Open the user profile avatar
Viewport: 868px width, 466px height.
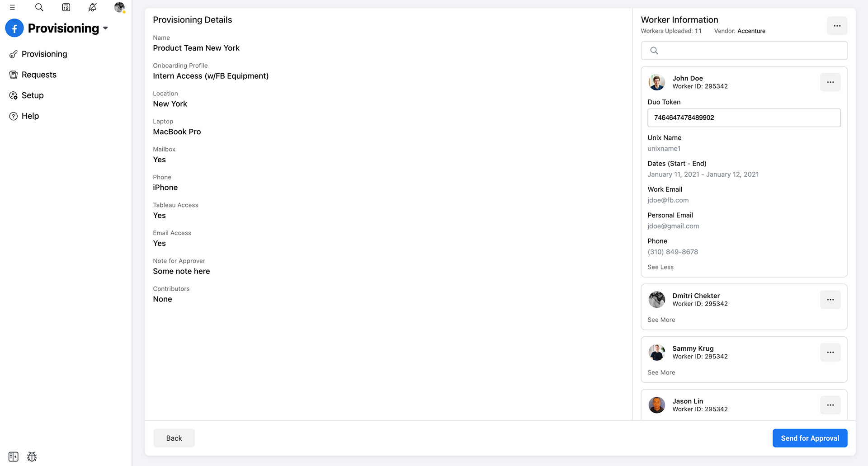[x=119, y=7]
